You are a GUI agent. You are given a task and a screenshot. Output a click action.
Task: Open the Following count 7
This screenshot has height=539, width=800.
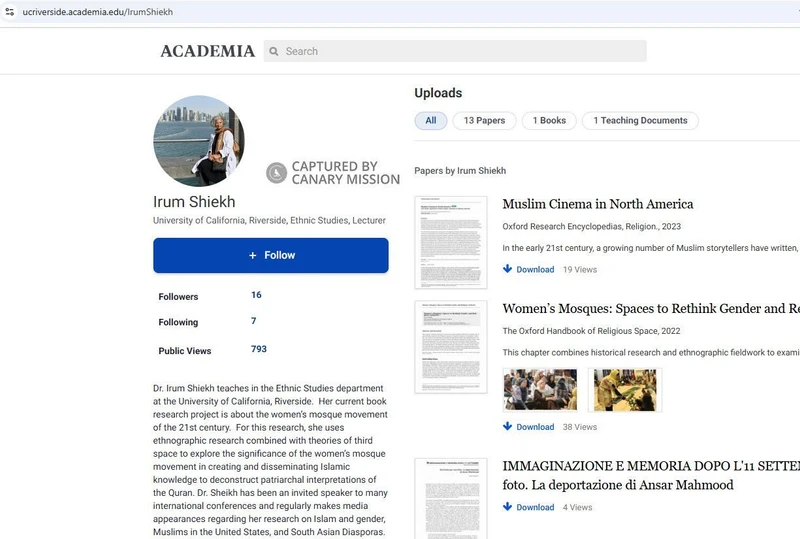pyautogui.click(x=254, y=321)
